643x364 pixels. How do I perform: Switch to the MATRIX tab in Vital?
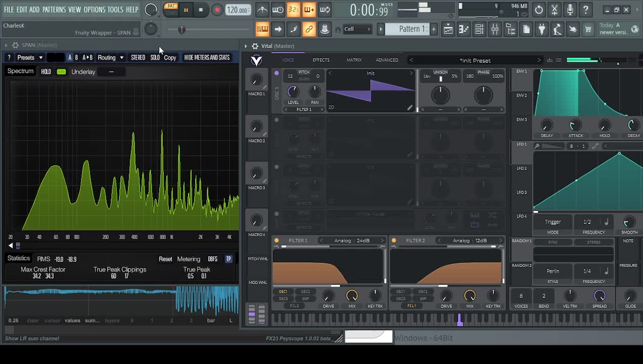[354, 60]
